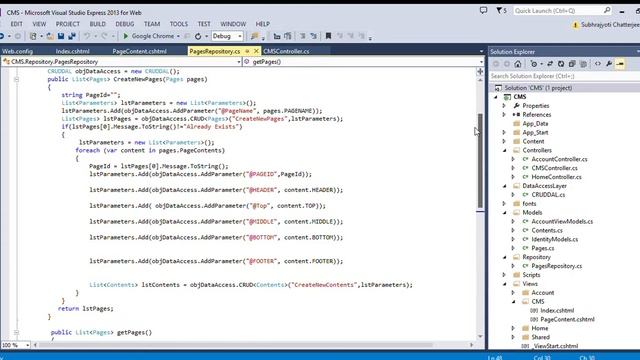This screenshot has height=360, width=640.
Task: Click the Save All icon
Action: (x=72, y=36)
